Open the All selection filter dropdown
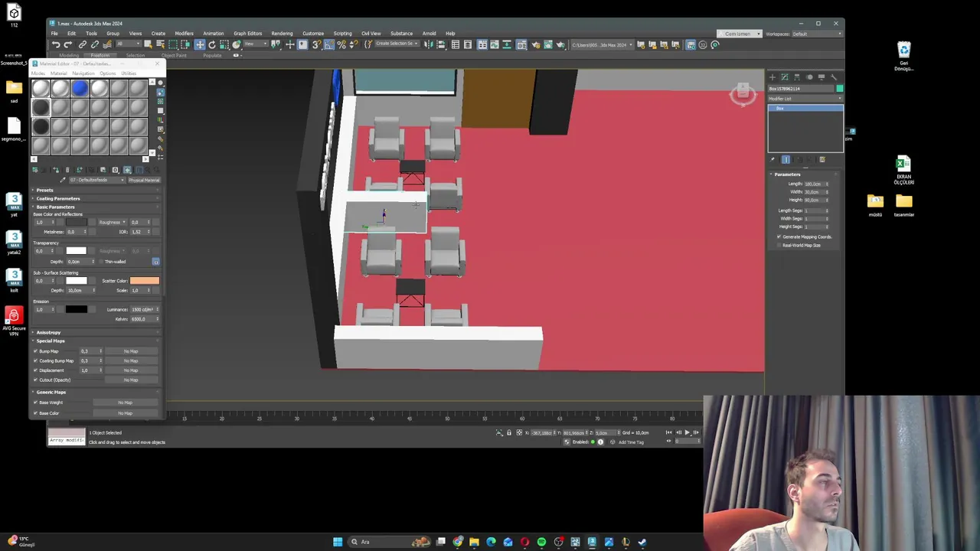980x551 pixels. tap(129, 44)
